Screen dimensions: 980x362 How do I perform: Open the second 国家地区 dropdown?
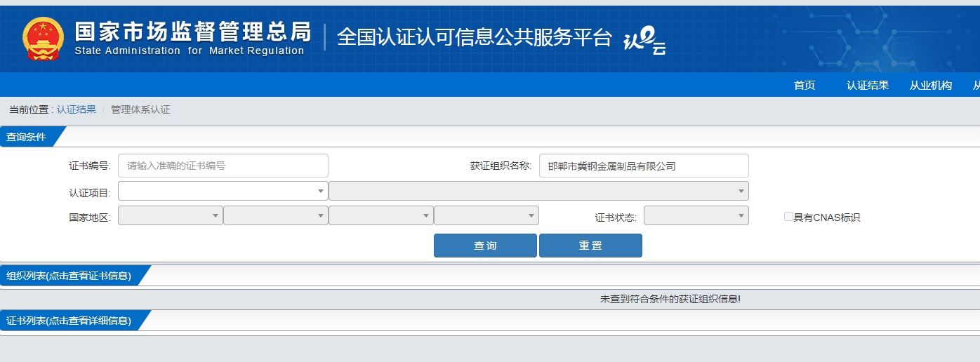point(276,215)
